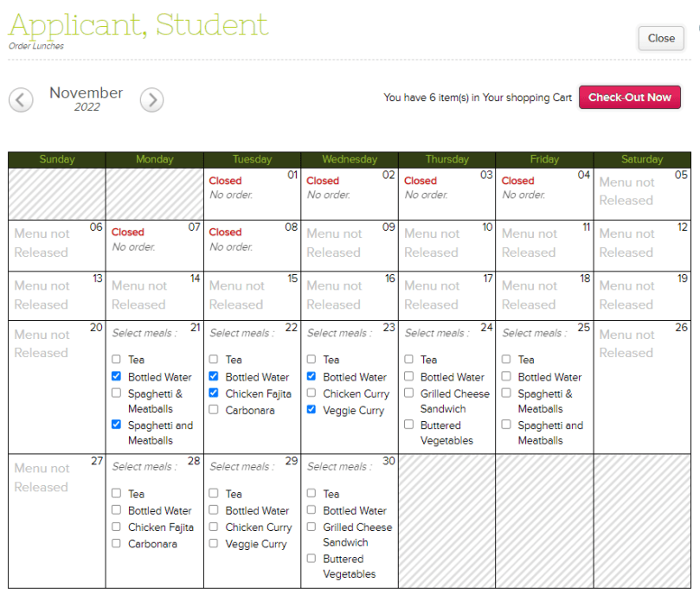Enable Bottled Water on Friday the 25th

coord(507,376)
